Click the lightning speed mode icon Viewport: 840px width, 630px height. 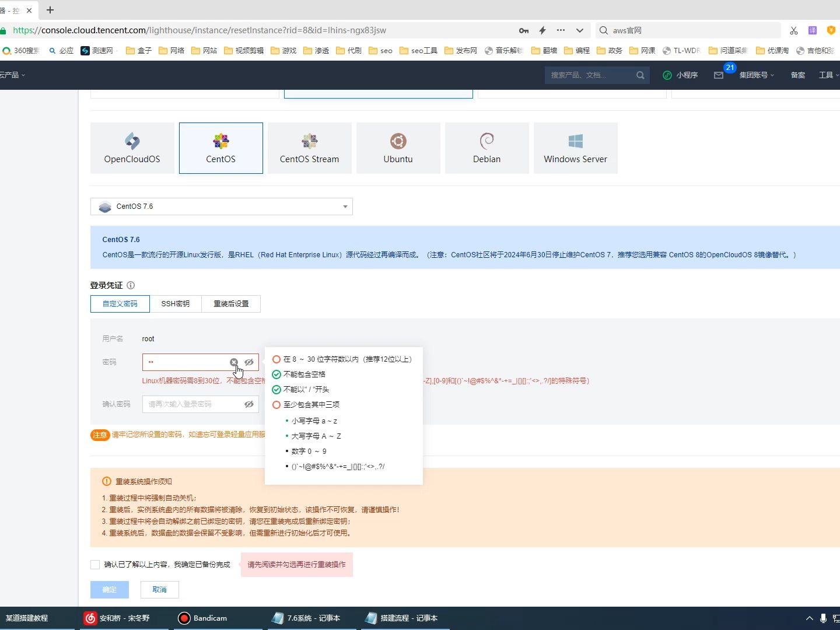(x=542, y=30)
